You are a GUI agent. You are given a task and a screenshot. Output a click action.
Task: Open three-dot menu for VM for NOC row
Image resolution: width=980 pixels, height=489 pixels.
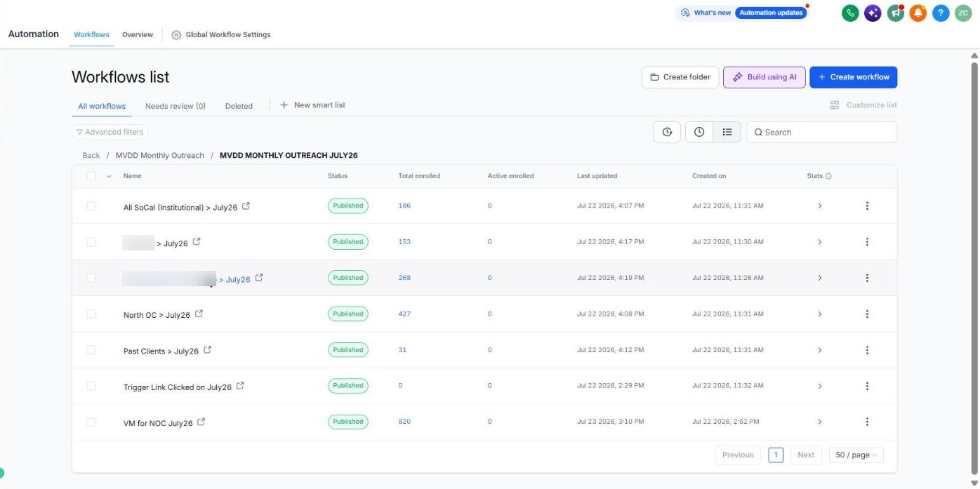(x=867, y=422)
